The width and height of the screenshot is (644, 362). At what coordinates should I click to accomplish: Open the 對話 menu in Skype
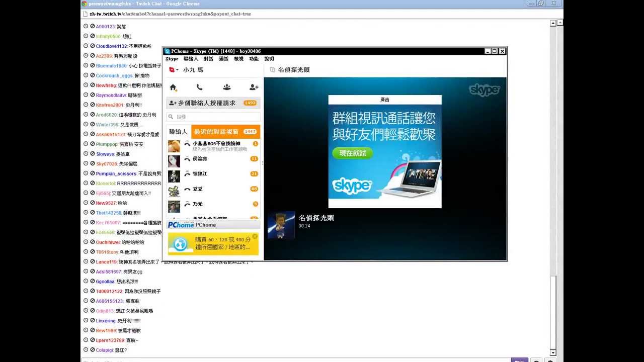pyautogui.click(x=208, y=59)
